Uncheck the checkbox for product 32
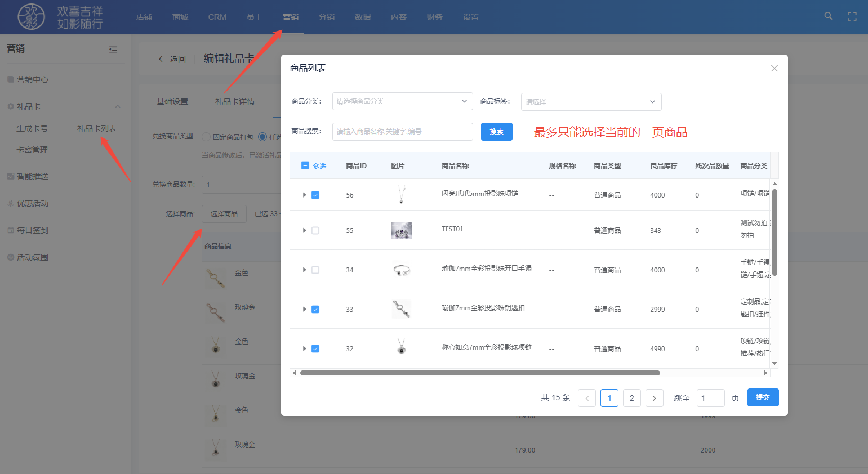Screen dimensions: 868x474 pos(315,349)
